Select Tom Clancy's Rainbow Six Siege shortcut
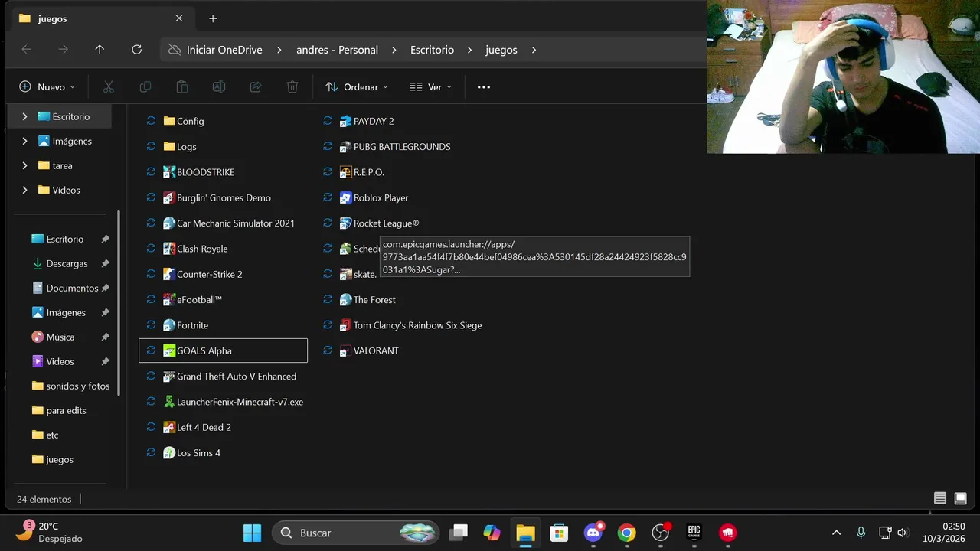 (411, 325)
